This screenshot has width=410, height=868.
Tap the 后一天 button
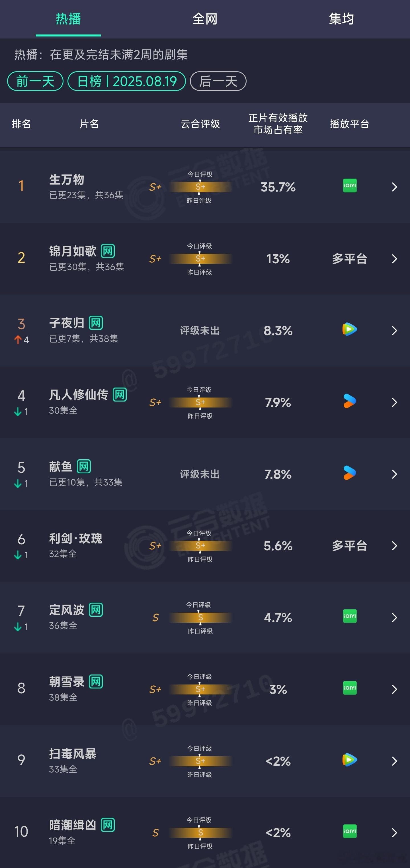[218, 81]
